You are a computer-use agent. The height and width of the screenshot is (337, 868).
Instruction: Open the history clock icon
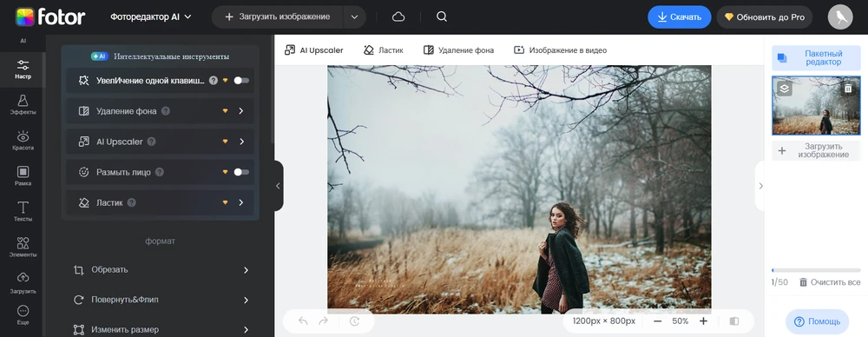click(x=355, y=320)
